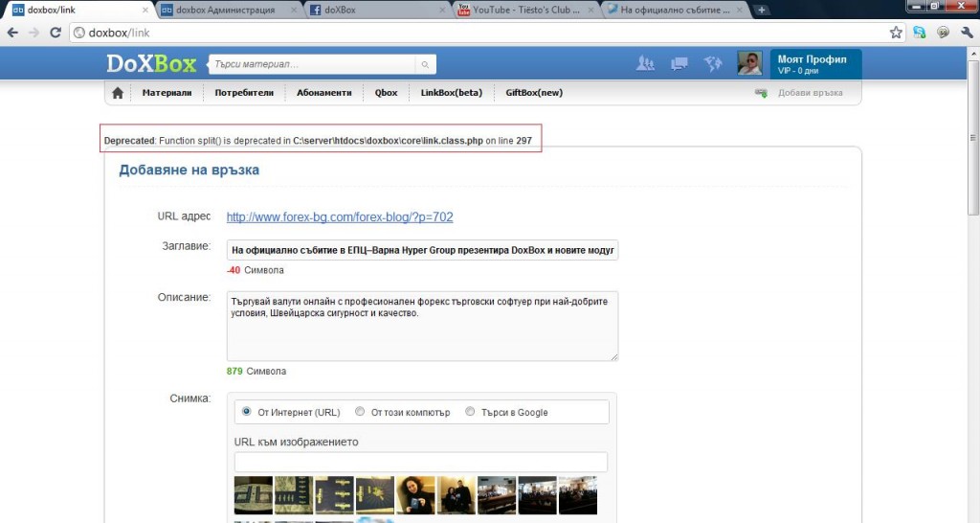Click the search magnifier icon
Viewport: 980px width, 523px height.
point(424,65)
